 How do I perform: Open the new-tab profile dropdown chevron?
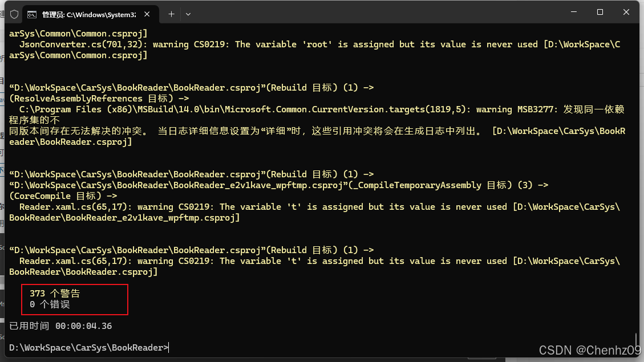pos(188,14)
